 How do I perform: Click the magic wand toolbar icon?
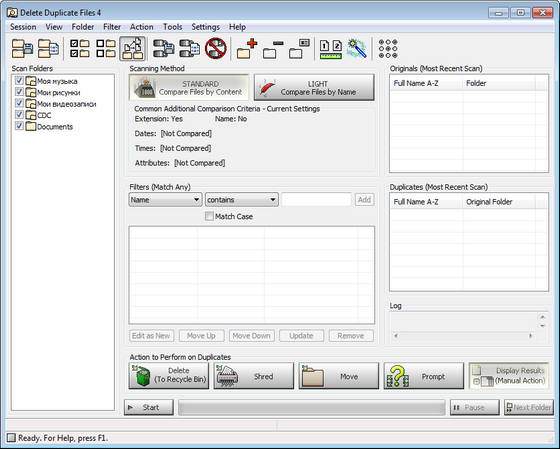coord(357,48)
